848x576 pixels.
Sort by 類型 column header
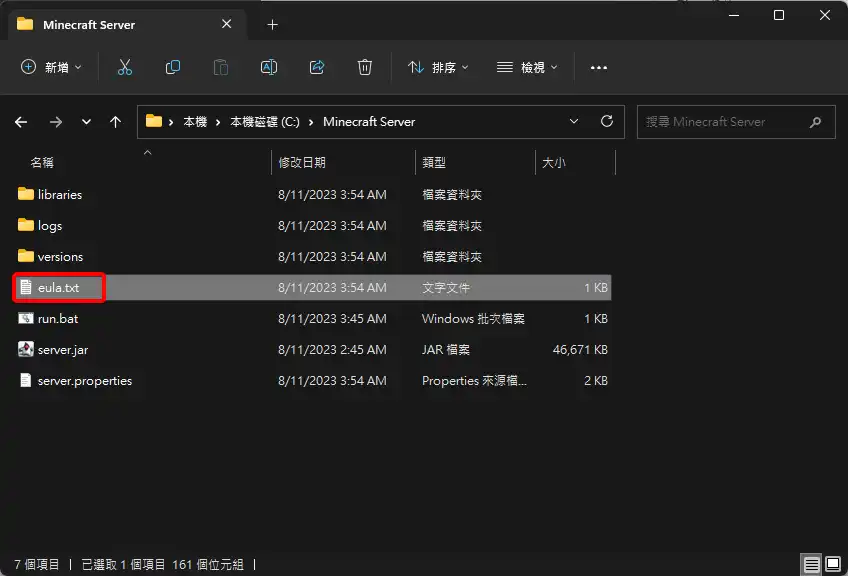434,162
